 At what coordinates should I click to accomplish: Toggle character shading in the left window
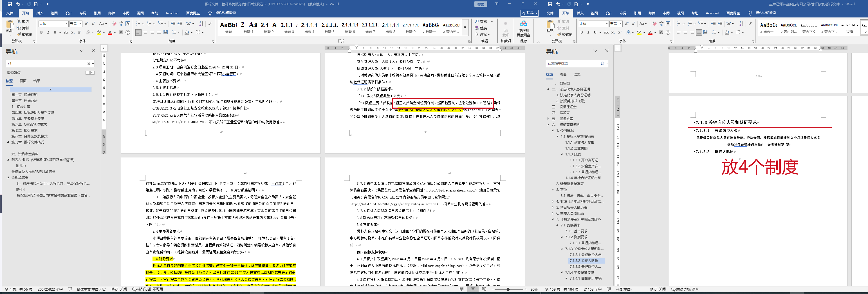121,32
